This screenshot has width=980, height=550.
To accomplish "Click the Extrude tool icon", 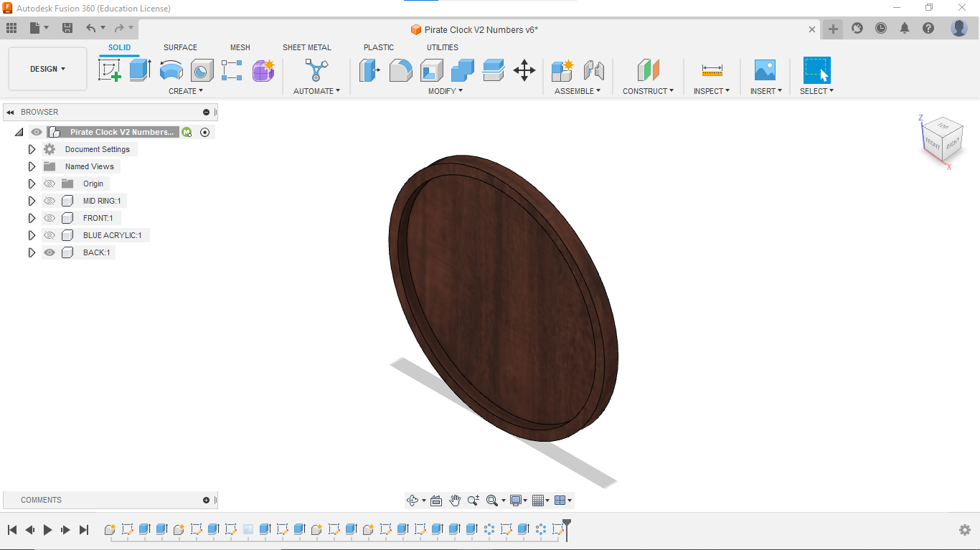I will click(x=140, y=70).
